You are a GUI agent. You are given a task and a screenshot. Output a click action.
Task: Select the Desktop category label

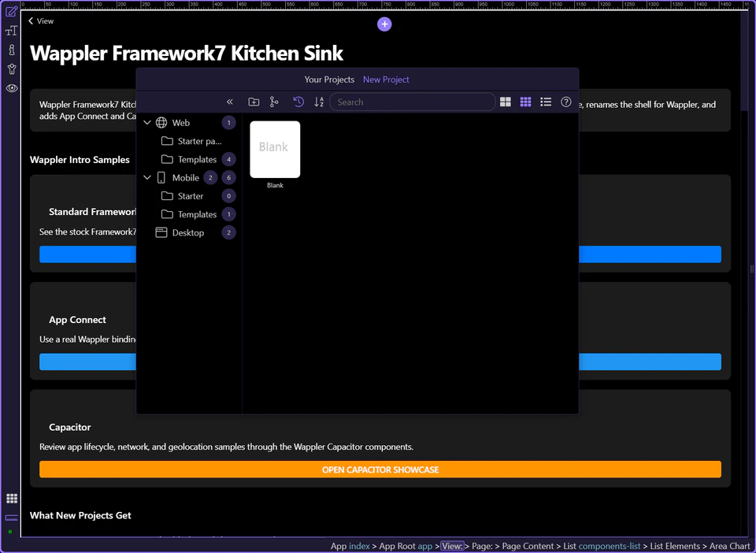[x=188, y=232]
